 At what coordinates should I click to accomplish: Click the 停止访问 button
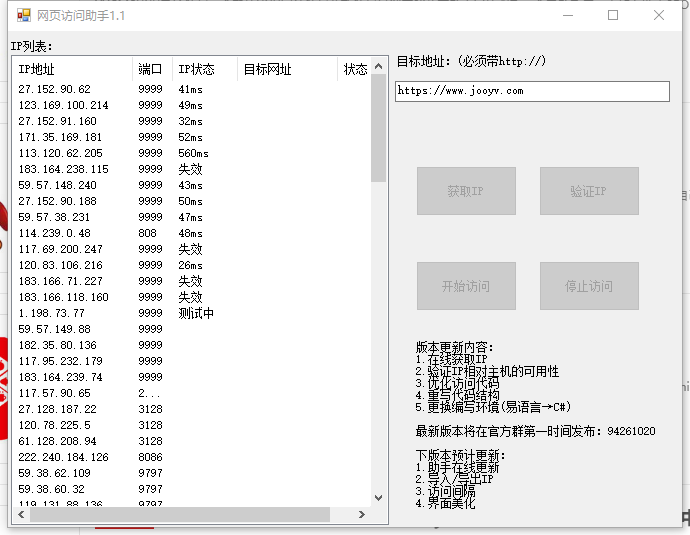click(x=589, y=286)
